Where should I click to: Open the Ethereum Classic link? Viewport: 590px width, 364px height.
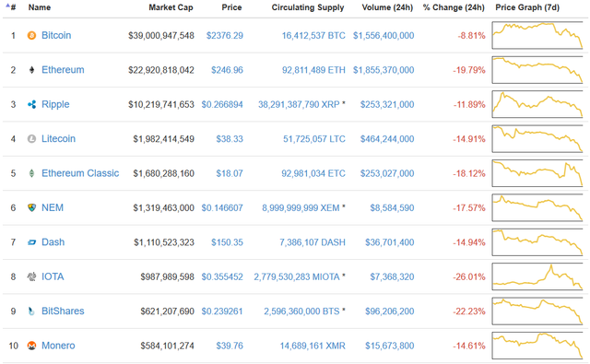[x=80, y=173]
